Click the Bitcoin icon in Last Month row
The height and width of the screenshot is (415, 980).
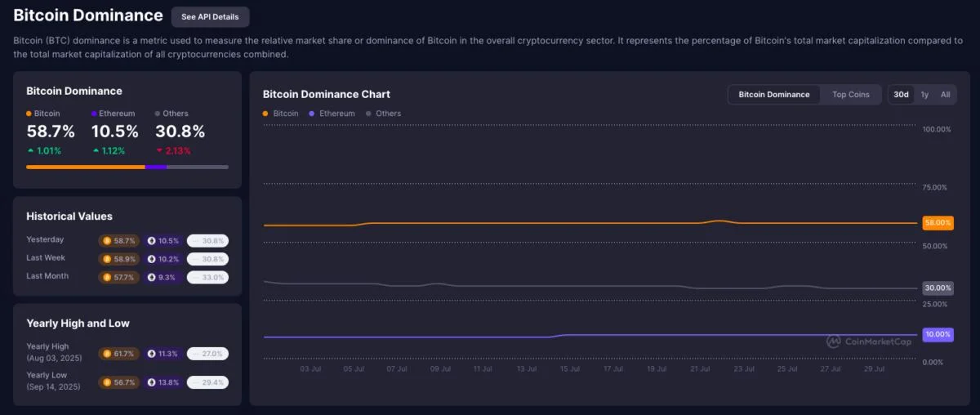point(106,277)
